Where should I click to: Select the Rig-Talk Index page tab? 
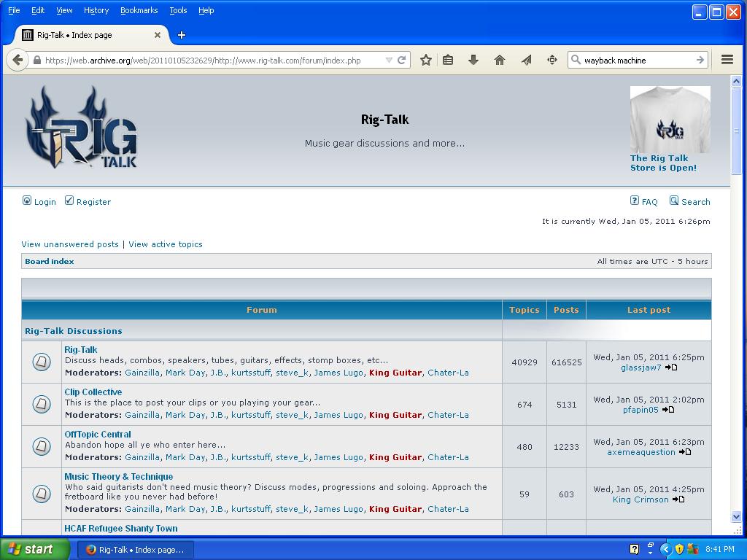pyautogui.click(x=92, y=35)
